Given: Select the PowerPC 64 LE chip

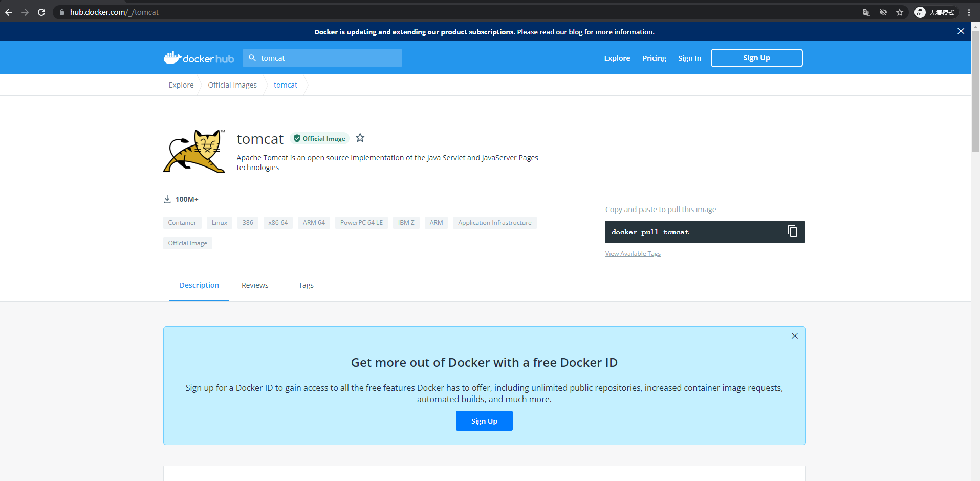Looking at the screenshot, I should click(x=361, y=223).
